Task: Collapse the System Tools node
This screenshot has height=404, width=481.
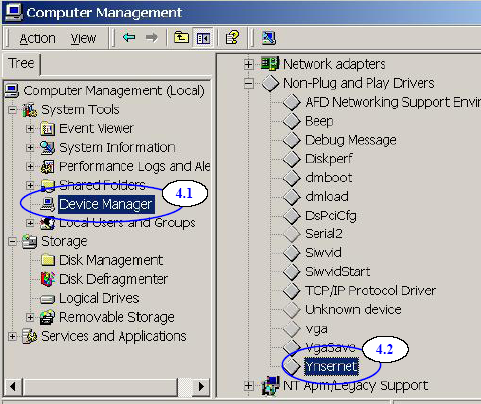Action: [12, 110]
